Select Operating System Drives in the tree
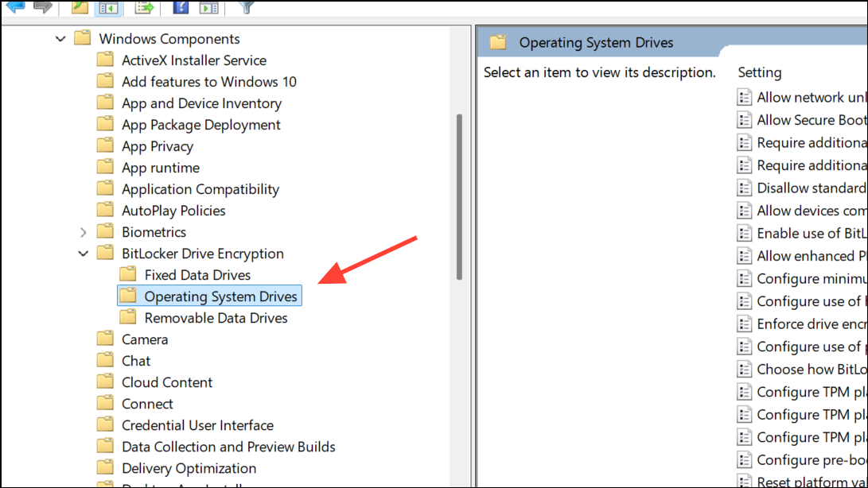The height and width of the screenshot is (488, 868). click(209, 296)
